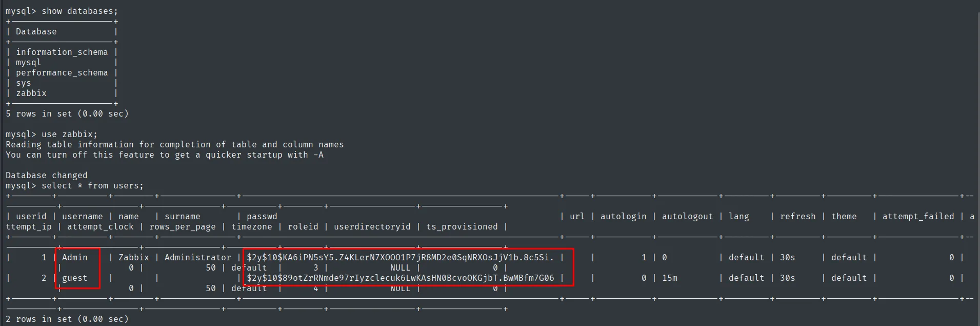Select the 'information_schema' database row
This screenshot has width=980, height=326.
pos(62,52)
